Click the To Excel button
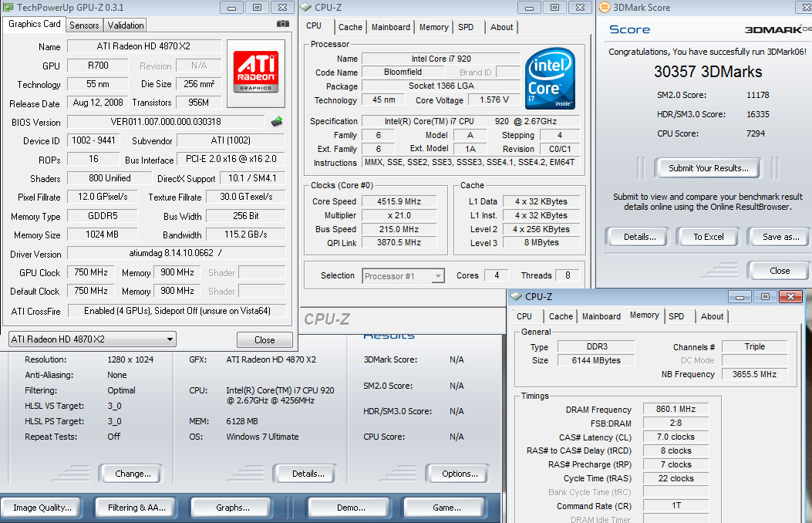The height and width of the screenshot is (523, 812). point(709,237)
